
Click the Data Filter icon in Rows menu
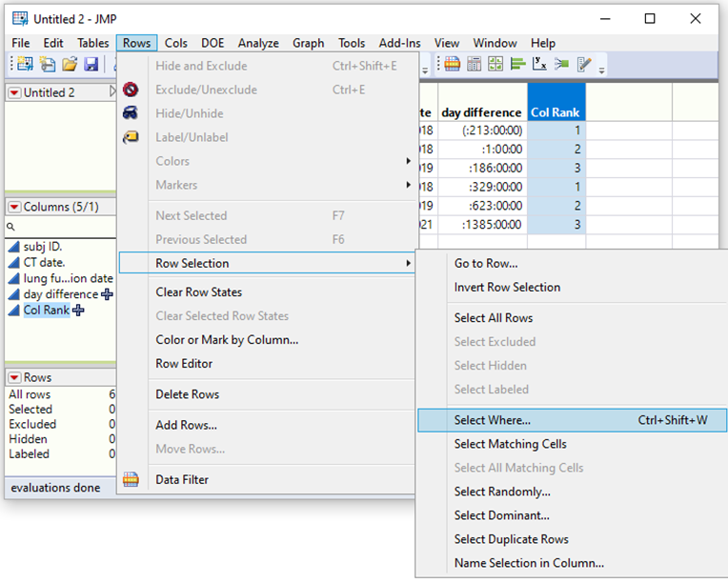pos(131,479)
